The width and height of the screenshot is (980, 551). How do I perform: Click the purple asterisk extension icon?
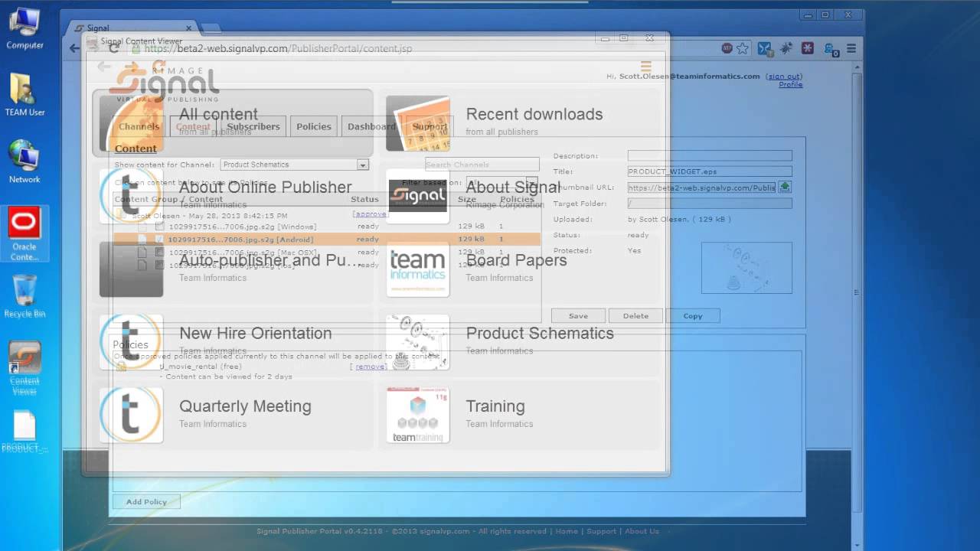tap(808, 48)
